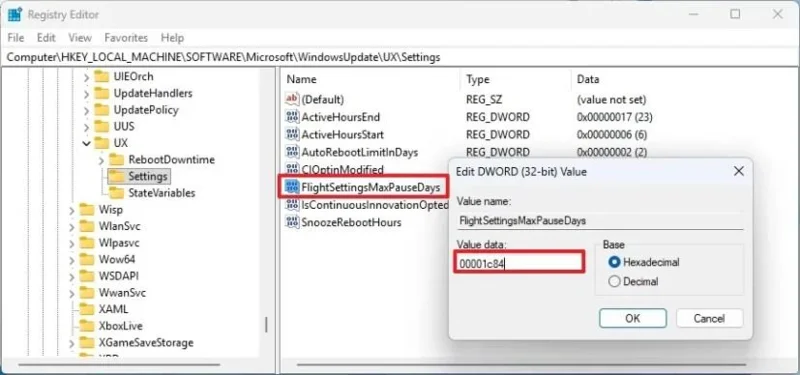Viewport: 800px width, 375px height.
Task: Click the XboxLive folder icon
Action: point(87,326)
